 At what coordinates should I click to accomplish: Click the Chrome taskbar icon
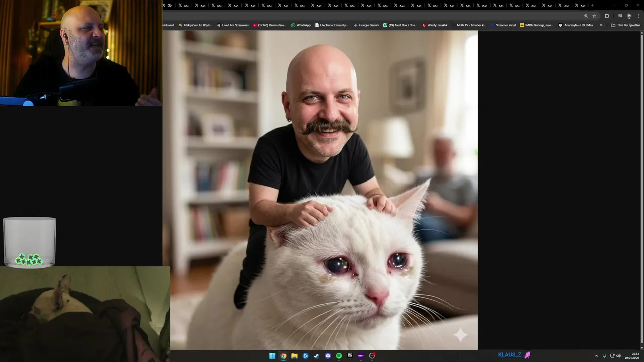283,356
